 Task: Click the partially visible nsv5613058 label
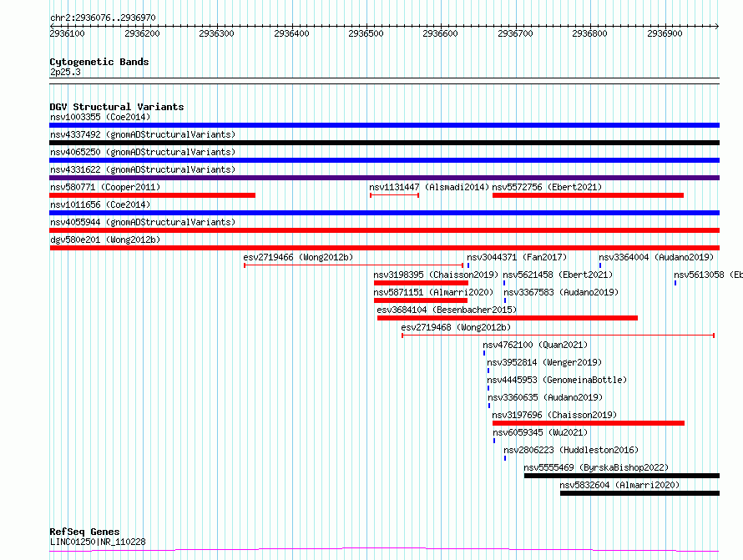[708, 275]
